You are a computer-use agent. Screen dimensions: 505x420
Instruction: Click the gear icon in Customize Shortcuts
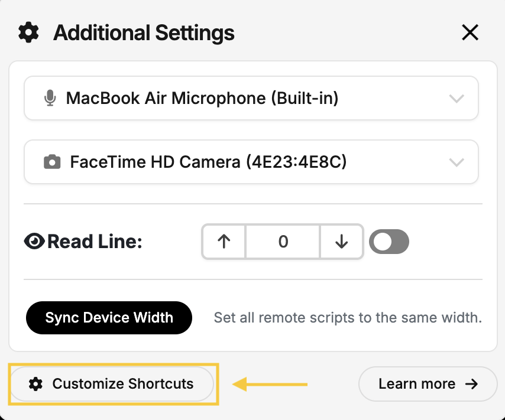pos(36,385)
